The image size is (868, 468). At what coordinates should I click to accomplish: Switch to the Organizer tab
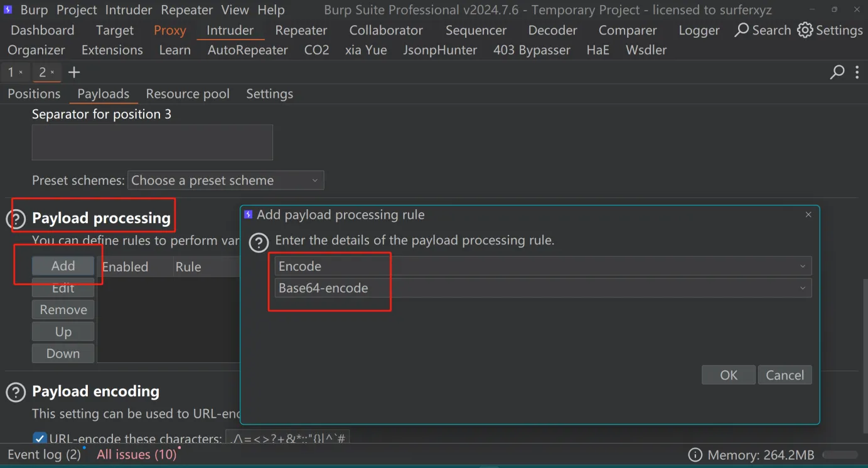(36, 50)
